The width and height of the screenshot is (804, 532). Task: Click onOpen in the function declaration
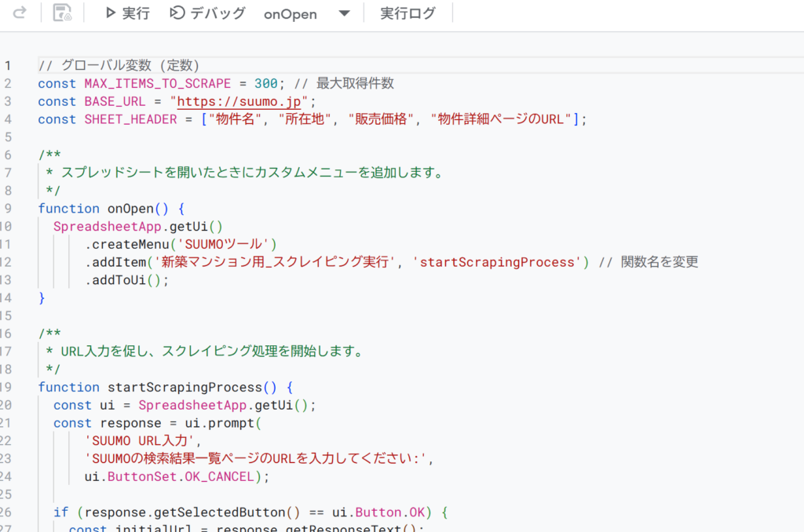tap(130, 209)
